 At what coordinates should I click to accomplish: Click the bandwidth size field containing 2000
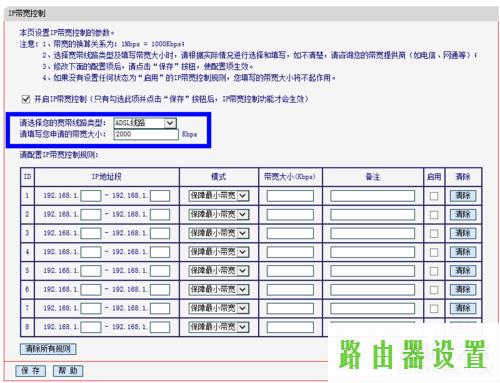click(x=146, y=134)
